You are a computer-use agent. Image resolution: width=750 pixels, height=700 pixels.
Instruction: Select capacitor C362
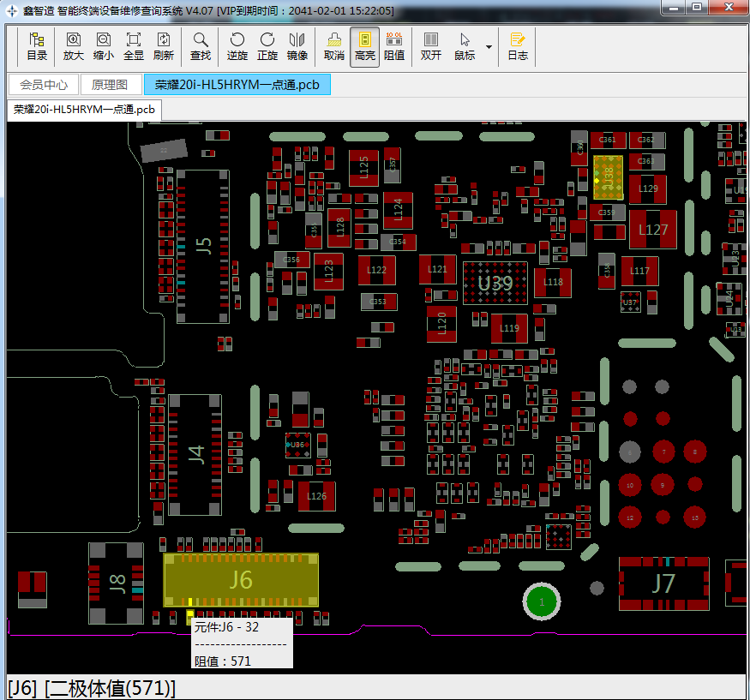pos(646,141)
